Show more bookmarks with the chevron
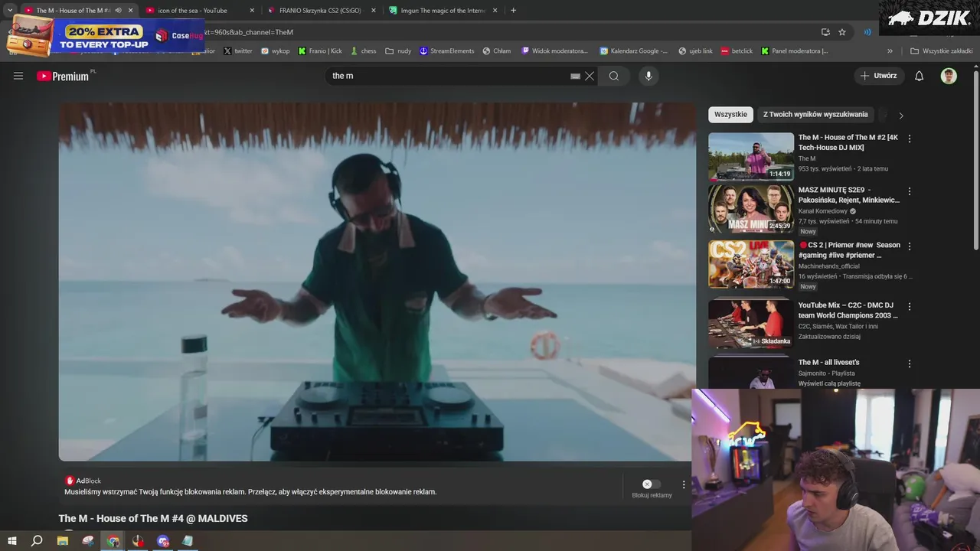The width and height of the screenshot is (980, 551). [890, 51]
